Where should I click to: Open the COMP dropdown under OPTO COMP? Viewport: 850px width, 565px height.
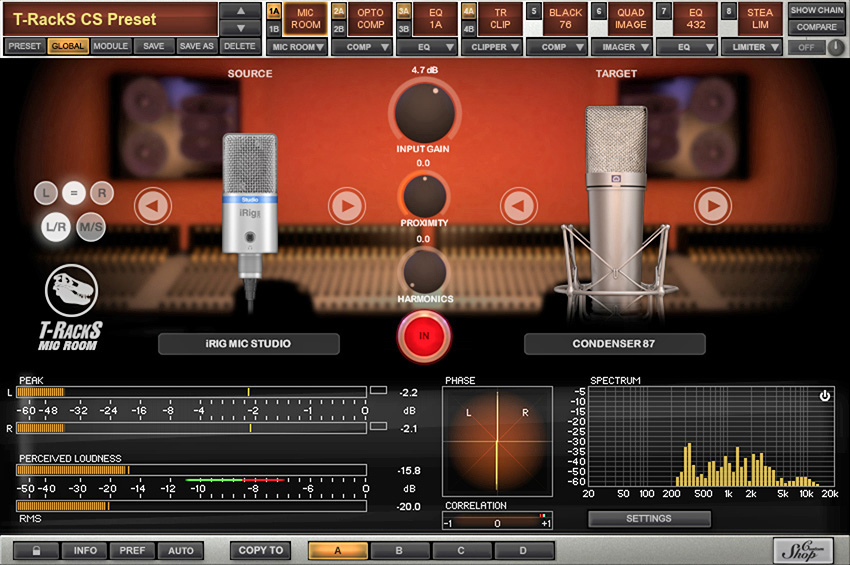[362, 47]
